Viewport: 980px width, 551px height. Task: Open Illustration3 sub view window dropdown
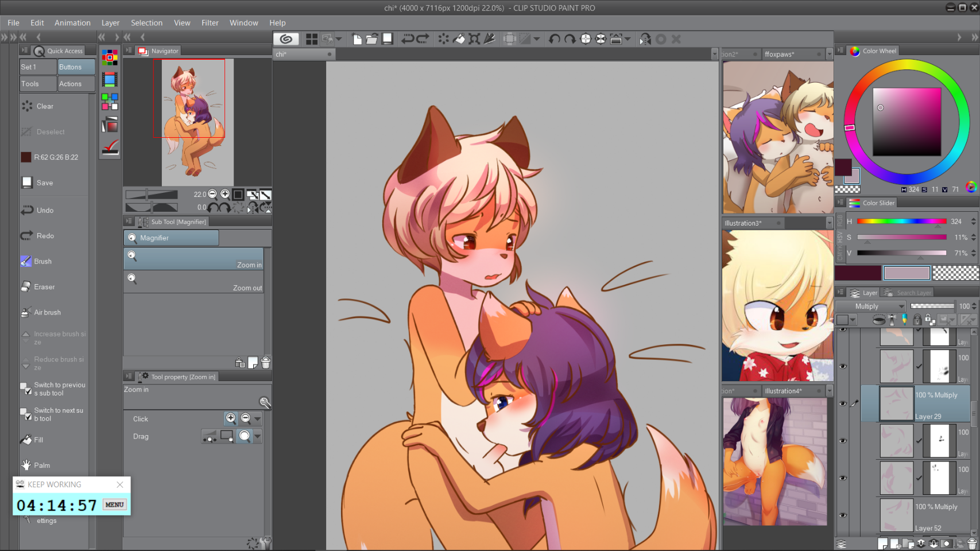[829, 223]
